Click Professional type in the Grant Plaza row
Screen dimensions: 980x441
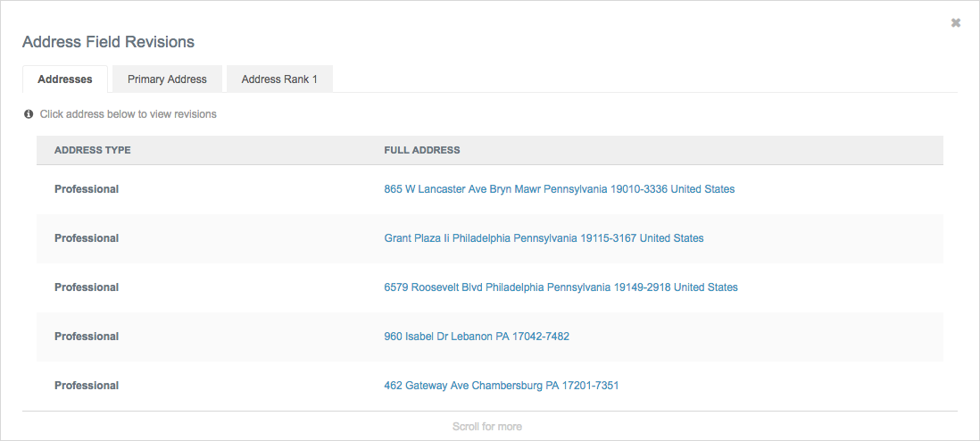coord(87,238)
